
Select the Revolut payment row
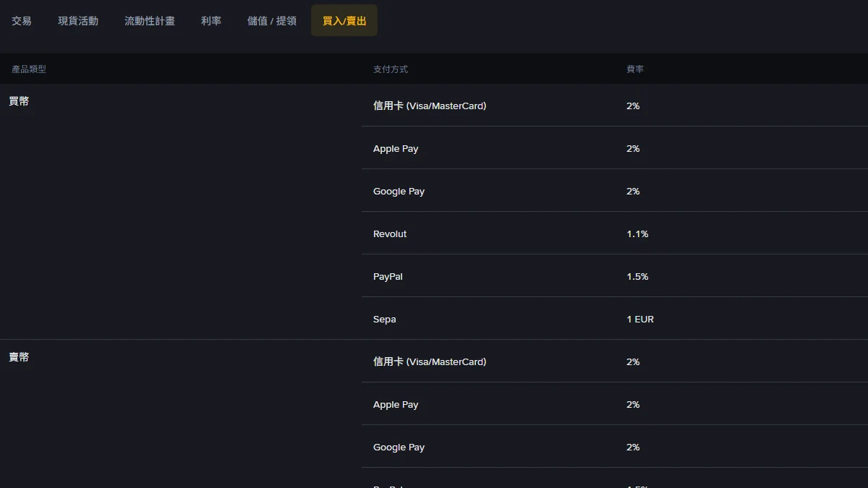pos(615,234)
